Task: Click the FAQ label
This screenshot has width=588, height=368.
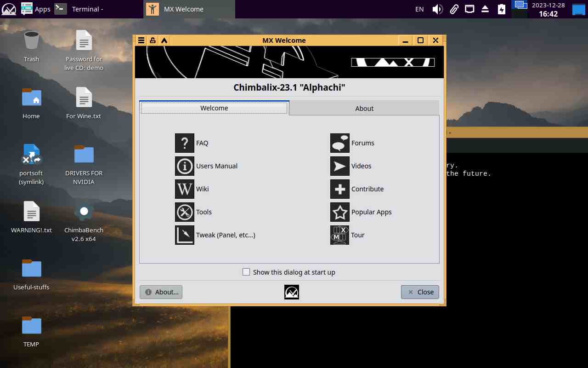Action: click(x=202, y=143)
